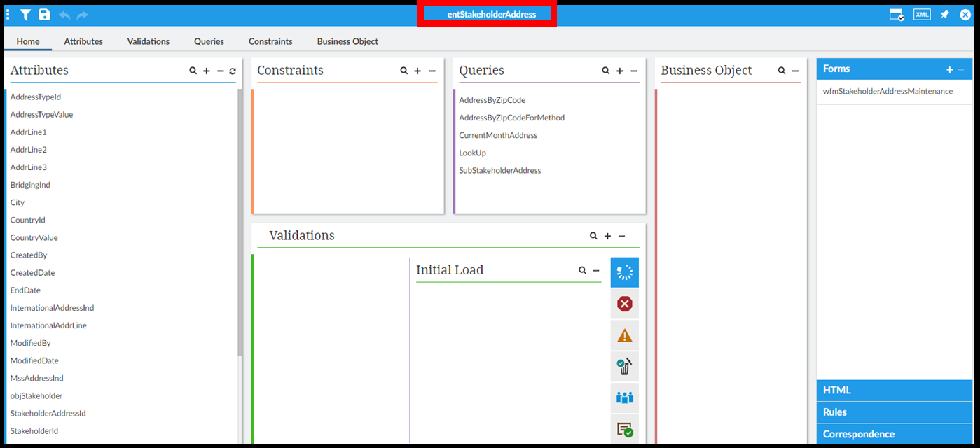
Task: Click the window layout check icon
Action: coord(897,15)
